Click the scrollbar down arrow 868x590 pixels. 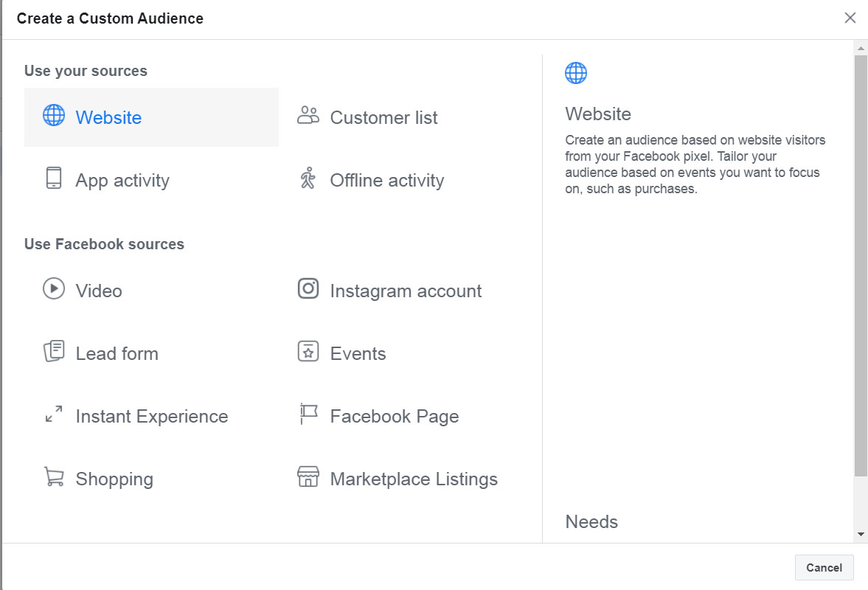(x=860, y=534)
